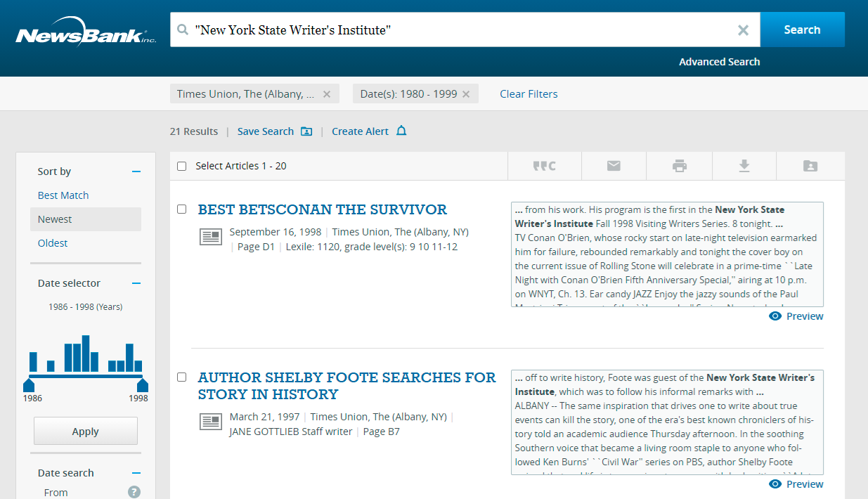Image resolution: width=868 pixels, height=499 pixels.
Task: Sort results by Oldest
Action: tap(53, 243)
